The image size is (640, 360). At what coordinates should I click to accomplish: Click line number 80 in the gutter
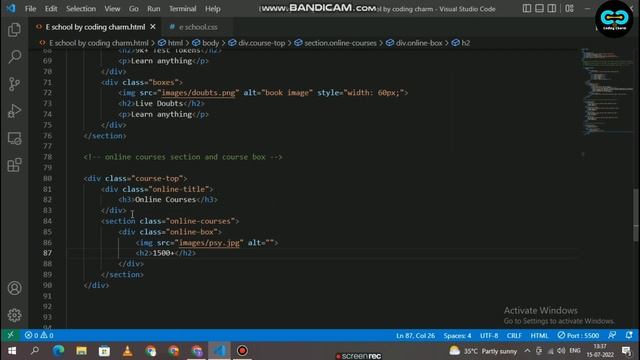point(47,178)
